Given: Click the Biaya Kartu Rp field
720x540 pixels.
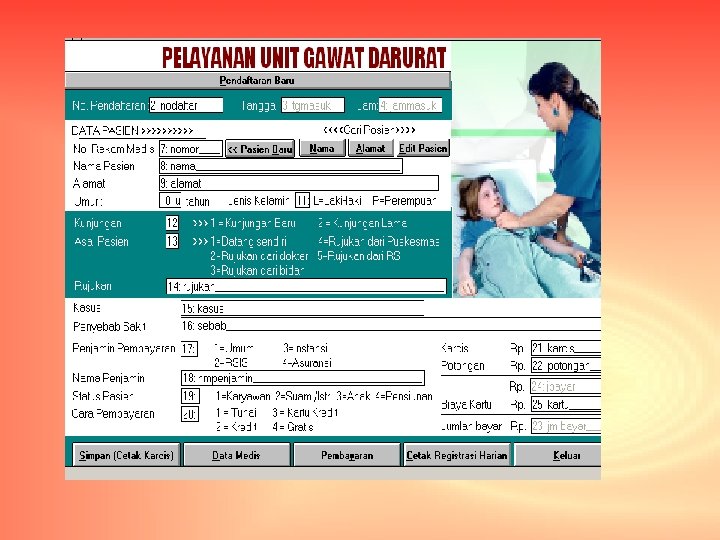Looking at the screenshot, I should (566, 405).
